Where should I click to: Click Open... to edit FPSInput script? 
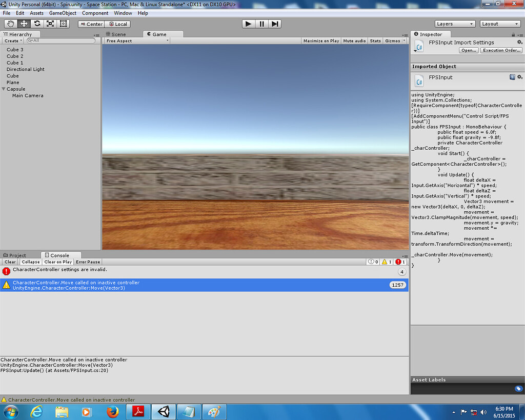(x=468, y=50)
